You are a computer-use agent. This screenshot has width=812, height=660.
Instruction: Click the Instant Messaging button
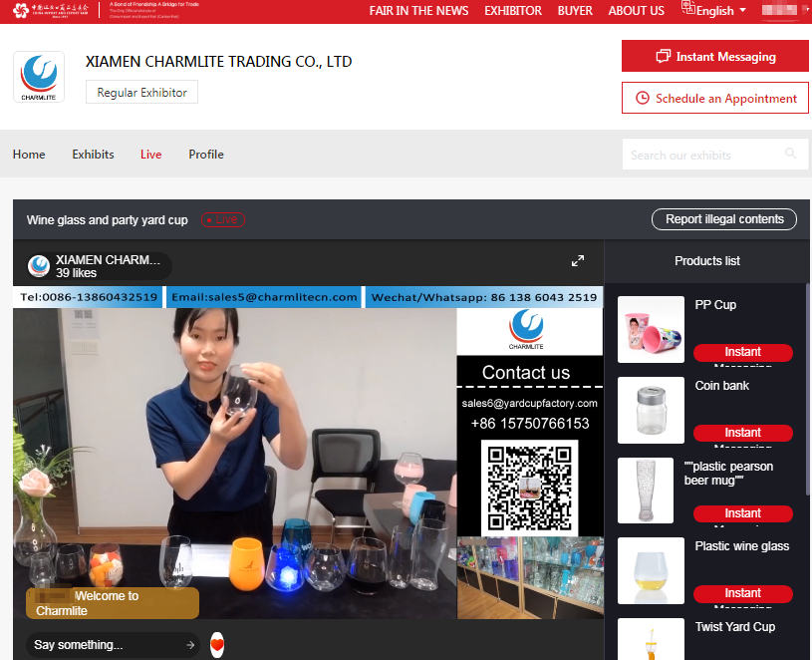[714, 56]
